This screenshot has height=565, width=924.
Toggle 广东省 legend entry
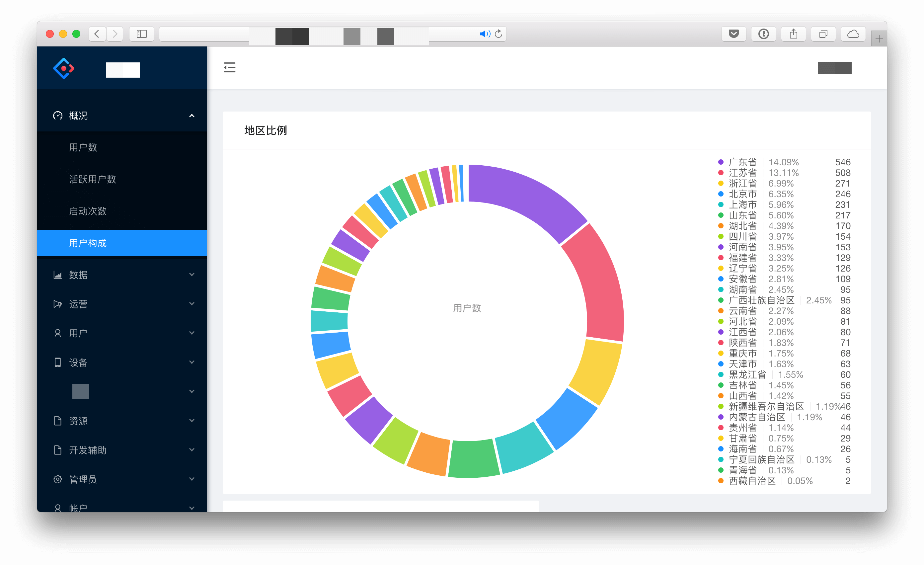(x=784, y=162)
